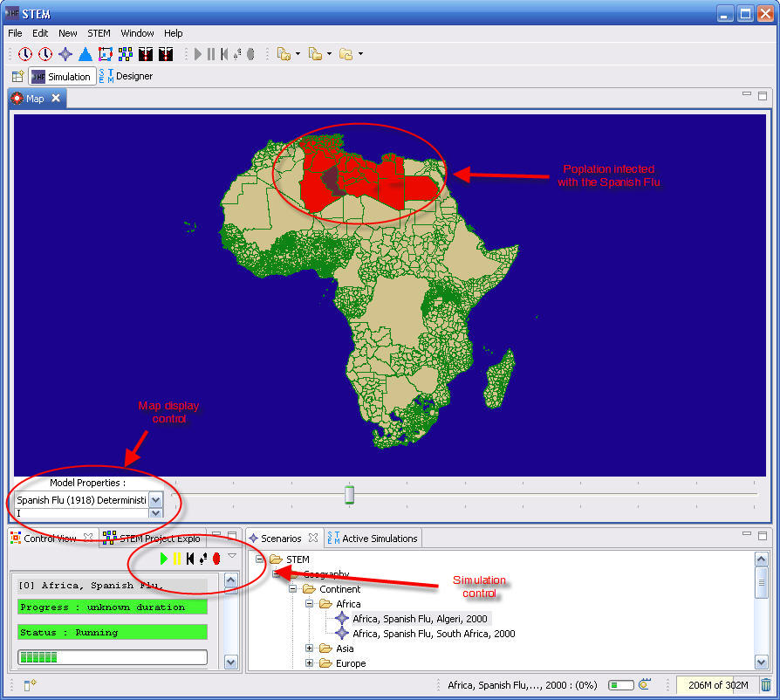This screenshot has height=700, width=780.
Task: Expand the Asia folder node
Action: (310, 649)
